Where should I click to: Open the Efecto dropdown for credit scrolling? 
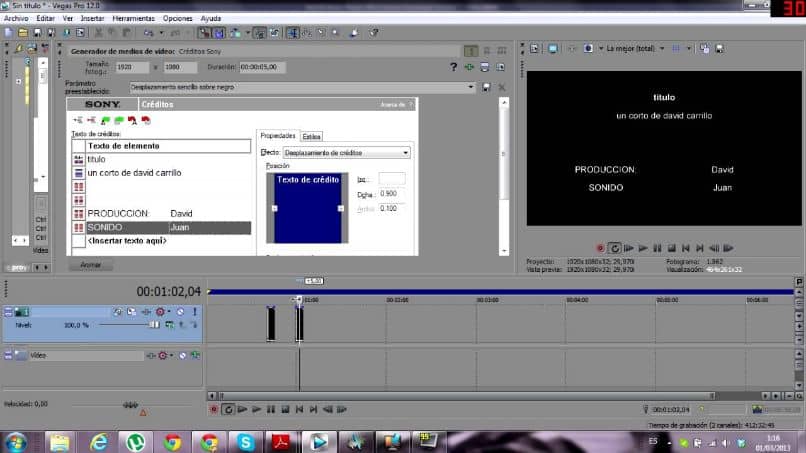[x=405, y=153]
